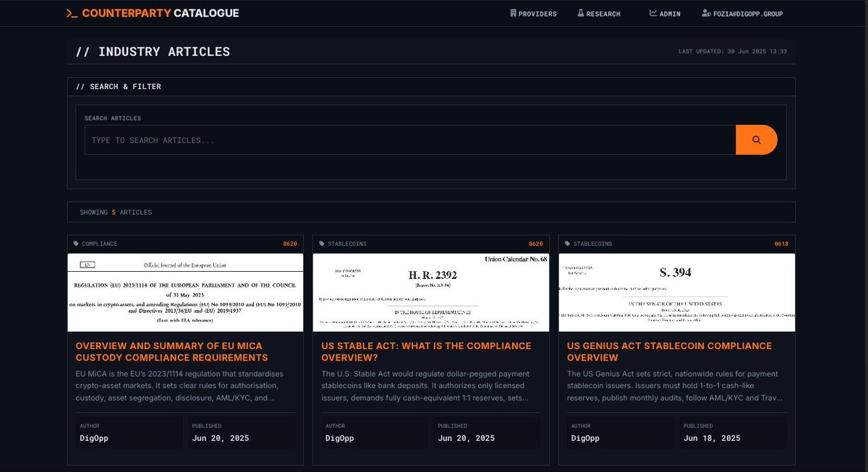Open the EU MiCA regulation thumbnail
The height and width of the screenshot is (472, 868).
[x=185, y=293]
